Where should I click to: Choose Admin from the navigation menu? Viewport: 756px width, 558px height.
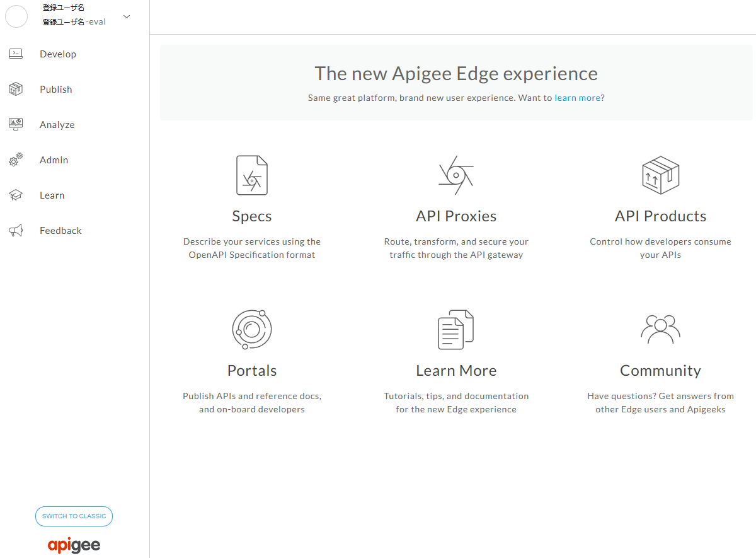pyautogui.click(x=54, y=160)
